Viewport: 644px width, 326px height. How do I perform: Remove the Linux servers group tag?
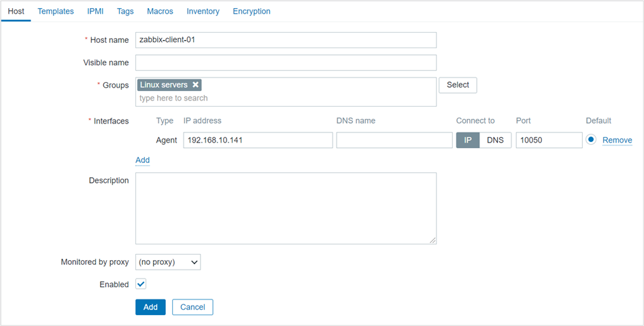[x=196, y=85]
